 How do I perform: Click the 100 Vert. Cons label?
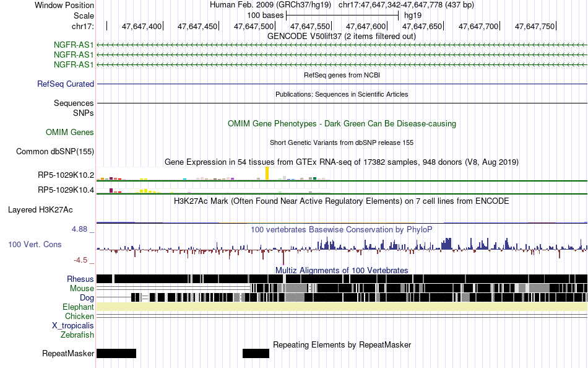pos(35,245)
